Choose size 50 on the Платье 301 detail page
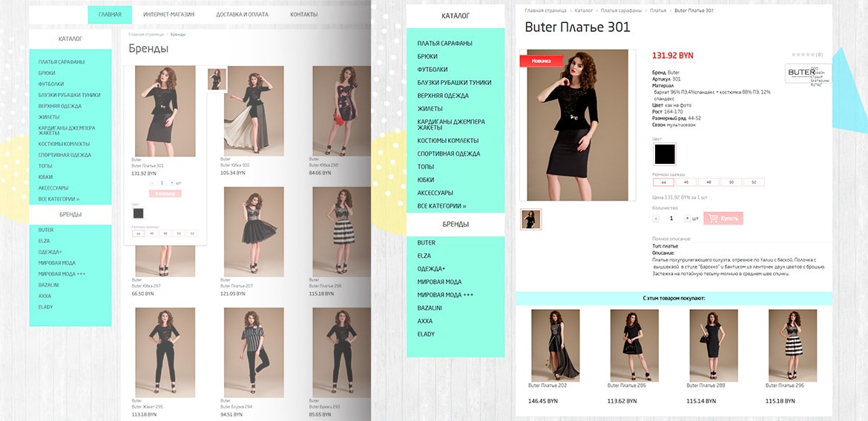The image size is (868, 421). tap(731, 182)
